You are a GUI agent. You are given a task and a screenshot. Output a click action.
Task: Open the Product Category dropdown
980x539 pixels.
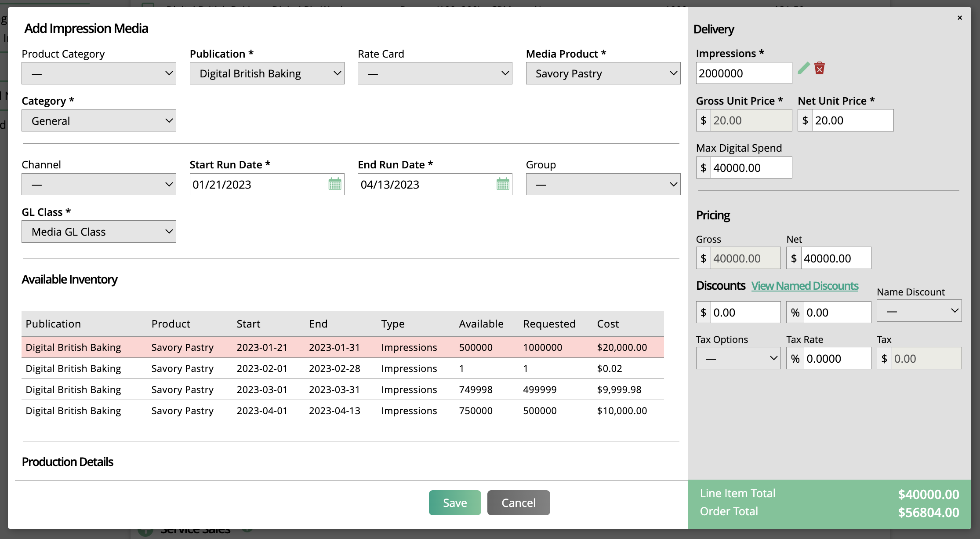(99, 73)
